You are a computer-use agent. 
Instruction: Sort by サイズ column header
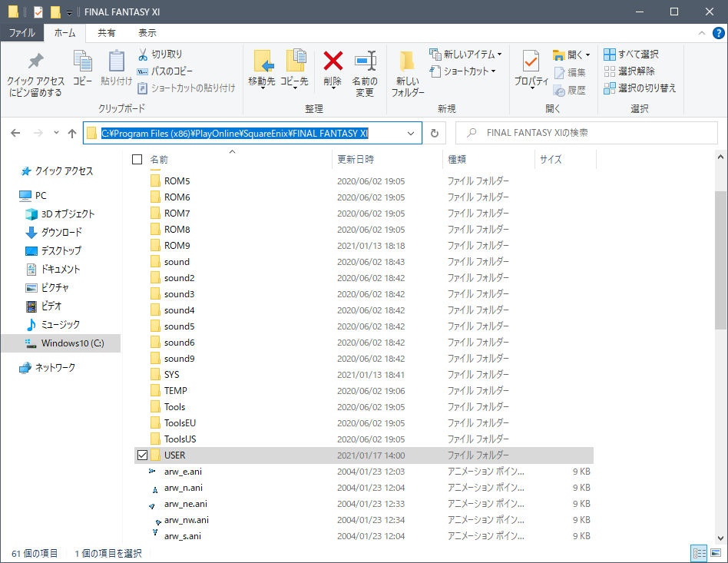click(x=565, y=159)
